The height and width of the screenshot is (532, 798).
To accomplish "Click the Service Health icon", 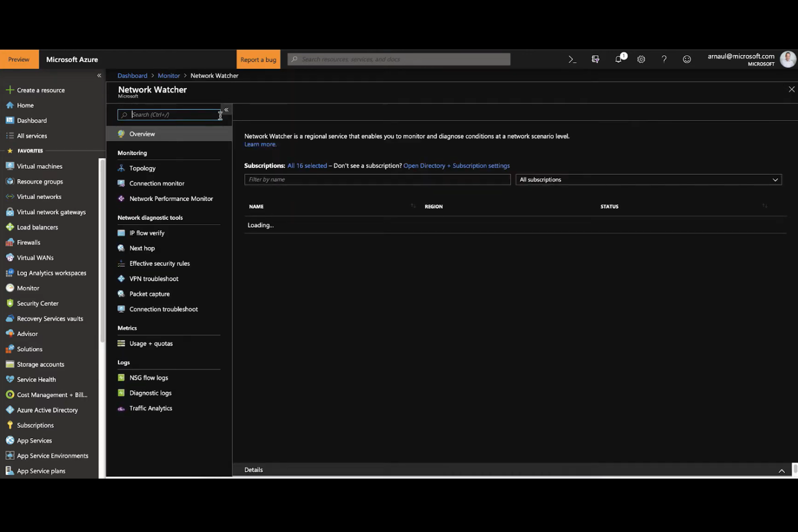I will (10, 379).
